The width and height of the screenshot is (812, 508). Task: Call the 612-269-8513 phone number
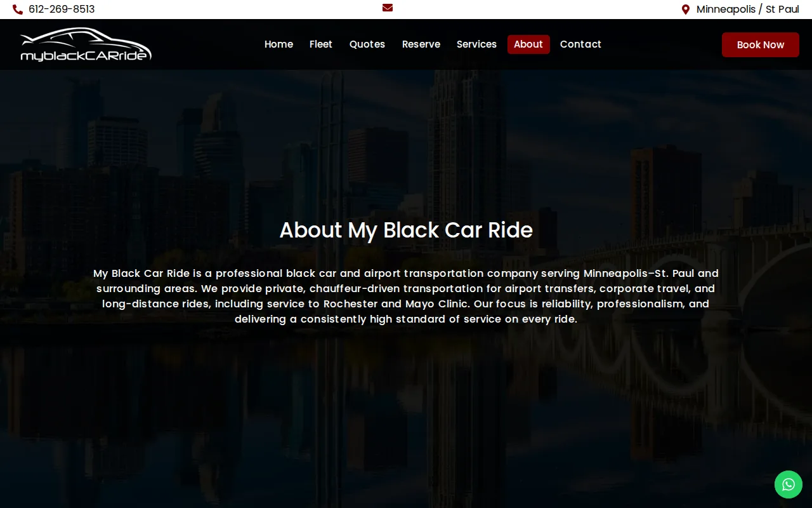tap(62, 10)
